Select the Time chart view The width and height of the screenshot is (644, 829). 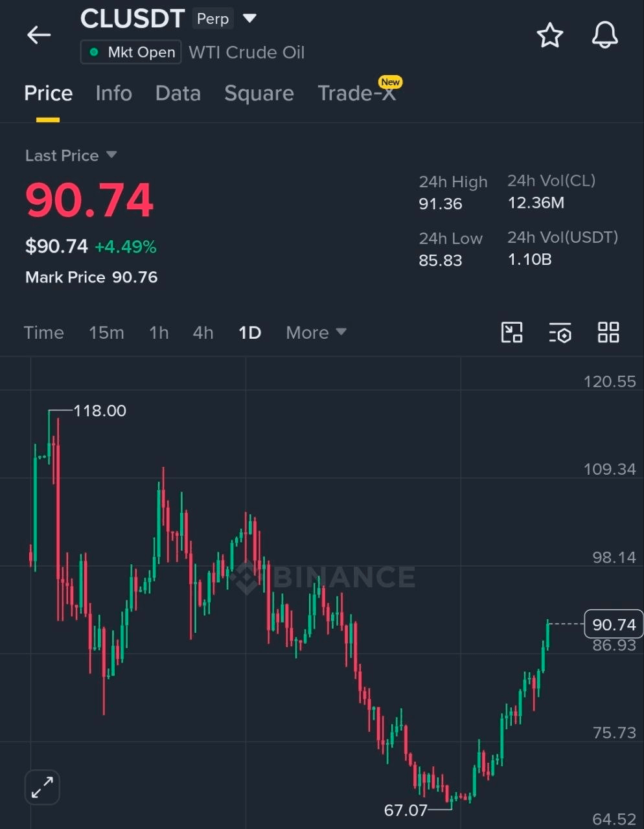click(44, 333)
